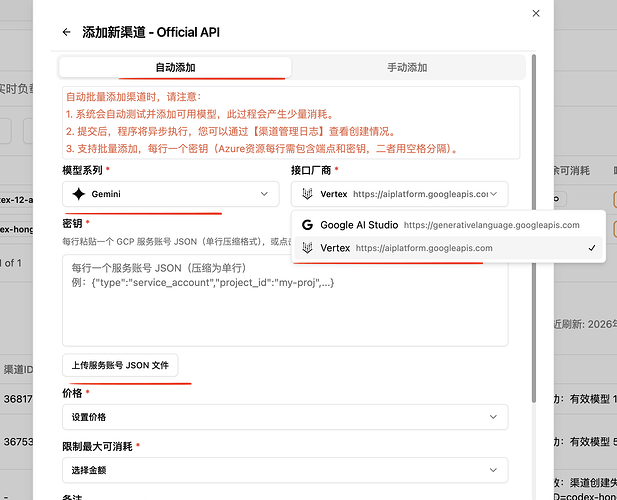
Task: Focus the service account JSON textarea
Action: [x=285, y=300]
